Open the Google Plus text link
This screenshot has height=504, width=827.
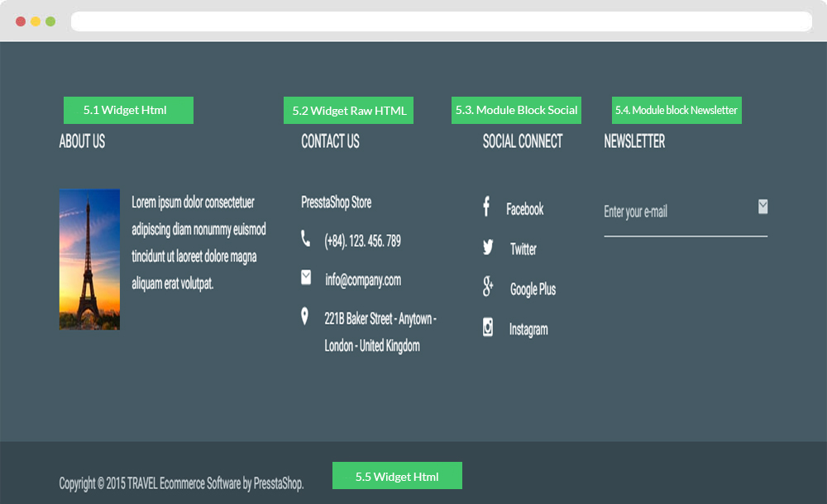point(533,289)
